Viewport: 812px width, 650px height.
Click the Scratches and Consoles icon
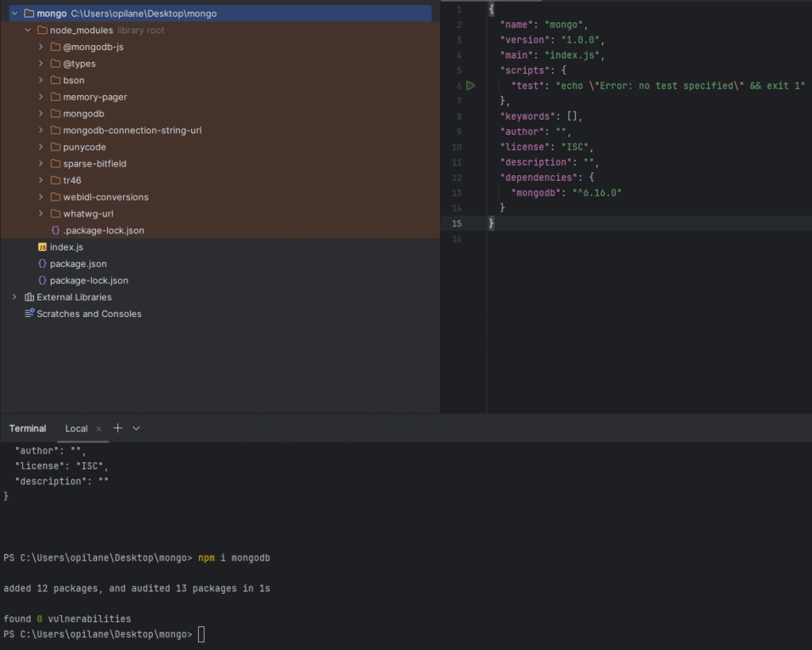click(x=29, y=314)
